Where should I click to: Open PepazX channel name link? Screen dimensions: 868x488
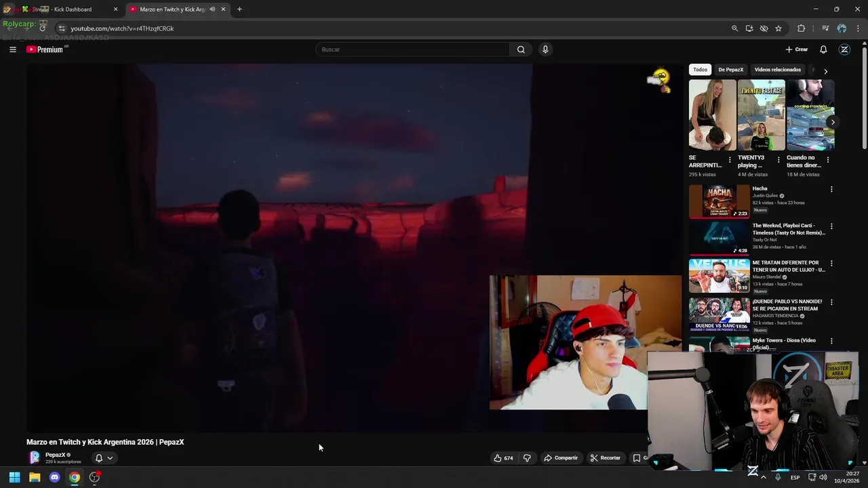[56, 455]
